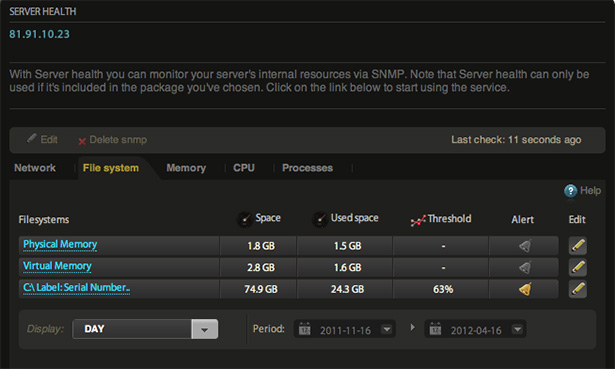Click the 2.8 GB space cell
The width and height of the screenshot is (615, 369).
pyautogui.click(x=258, y=267)
